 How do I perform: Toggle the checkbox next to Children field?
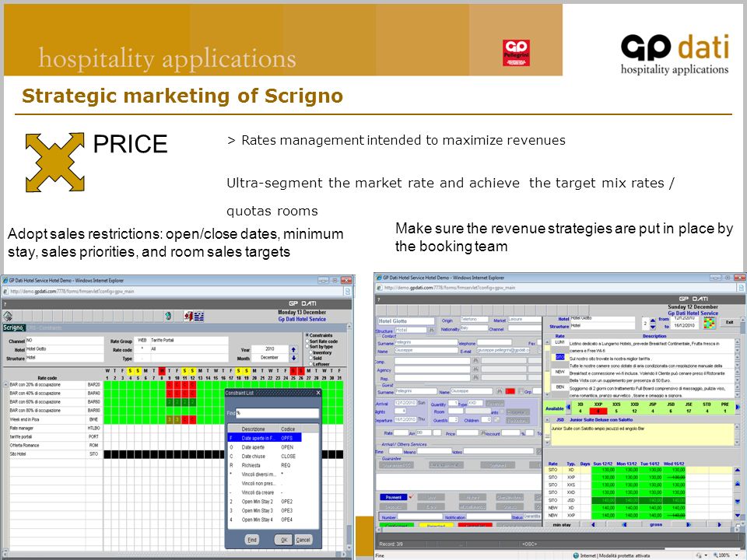pos(496,419)
